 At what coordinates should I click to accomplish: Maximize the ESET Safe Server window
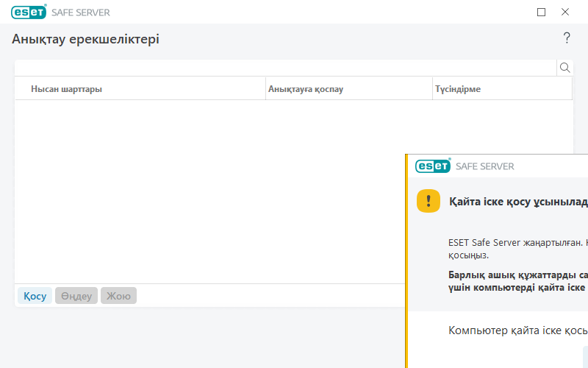point(541,12)
